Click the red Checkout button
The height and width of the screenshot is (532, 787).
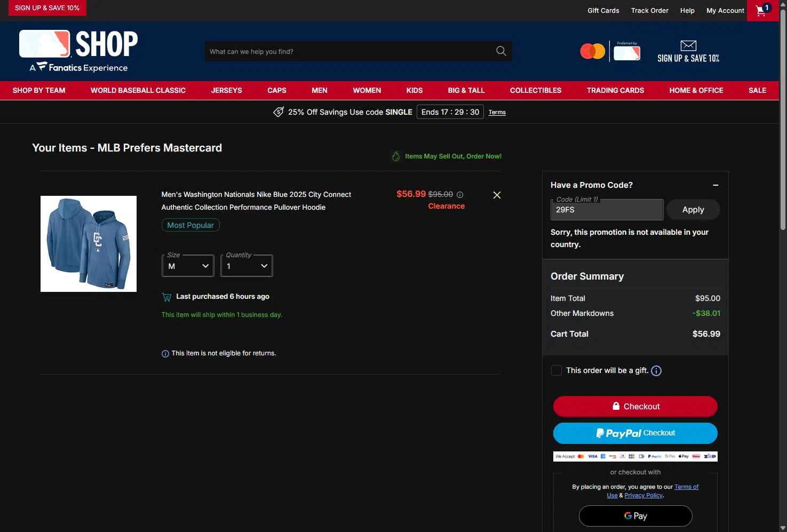[x=635, y=407]
